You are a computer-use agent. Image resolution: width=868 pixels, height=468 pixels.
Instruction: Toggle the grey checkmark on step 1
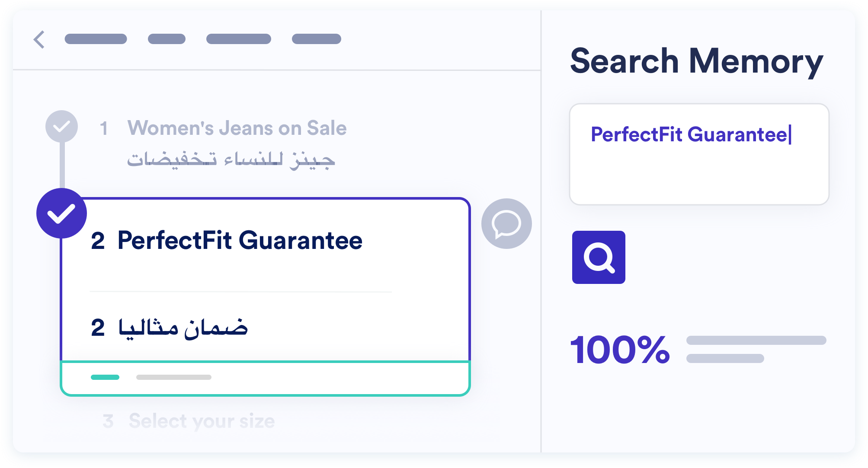coord(62,127)
